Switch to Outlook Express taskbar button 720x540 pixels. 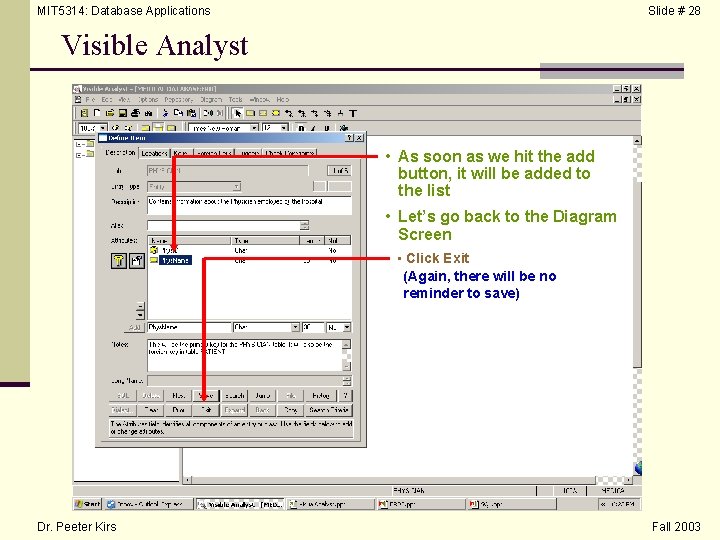(x=148, y=504)
